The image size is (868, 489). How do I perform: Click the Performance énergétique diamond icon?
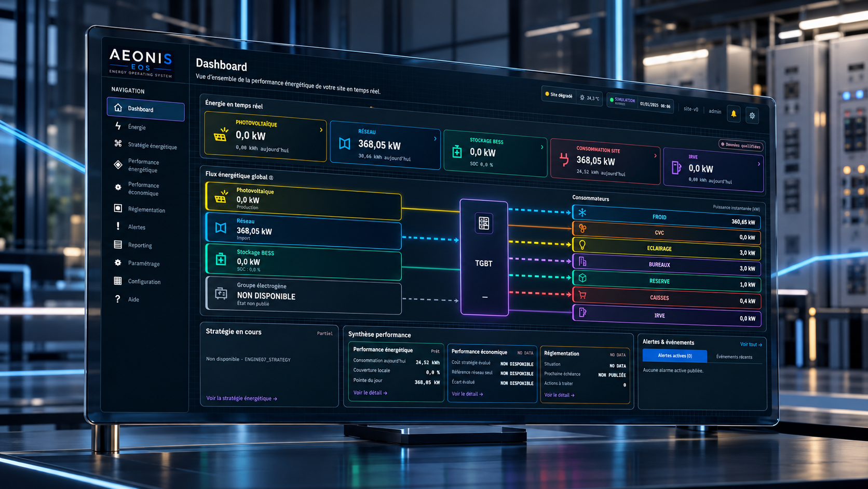coord(118,165)
